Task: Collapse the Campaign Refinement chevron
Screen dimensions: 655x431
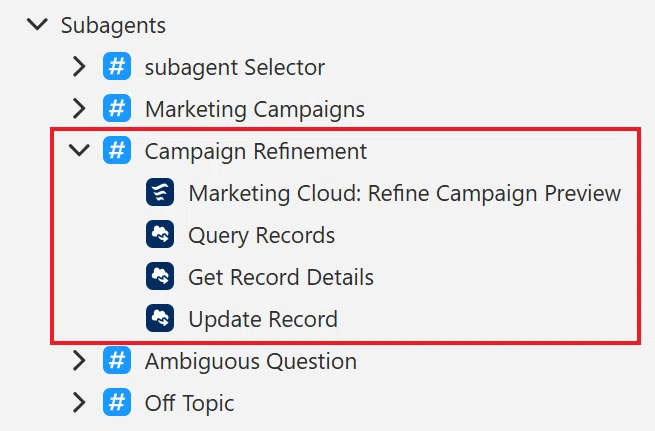Action: click(x=79, y=150)
